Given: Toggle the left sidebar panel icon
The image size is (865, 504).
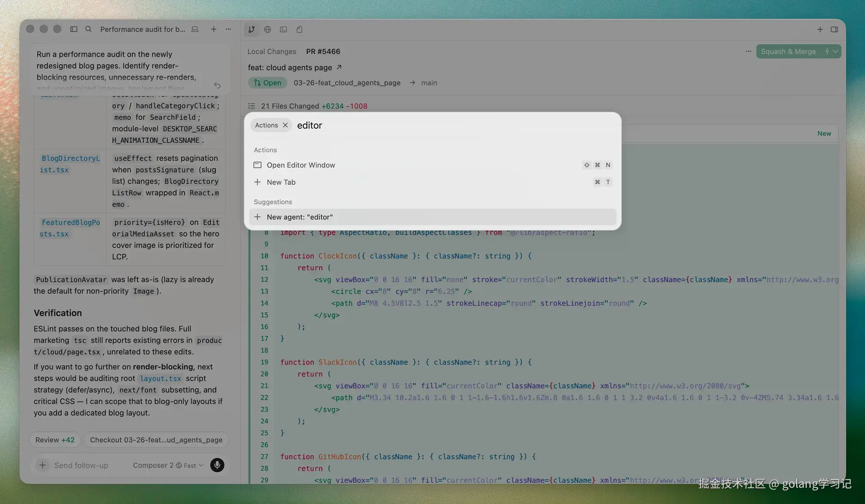Looking at the screenshot, I should point(74,29).
